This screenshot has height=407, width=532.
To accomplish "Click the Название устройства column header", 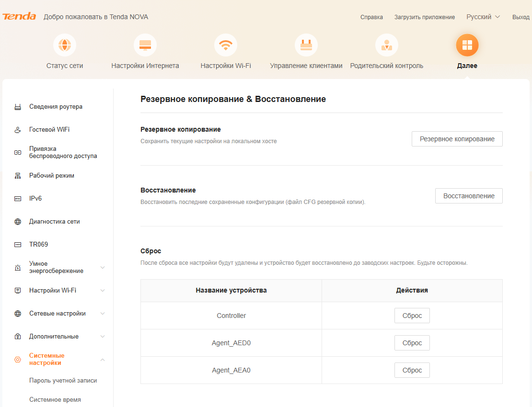I will coord(231,291).
